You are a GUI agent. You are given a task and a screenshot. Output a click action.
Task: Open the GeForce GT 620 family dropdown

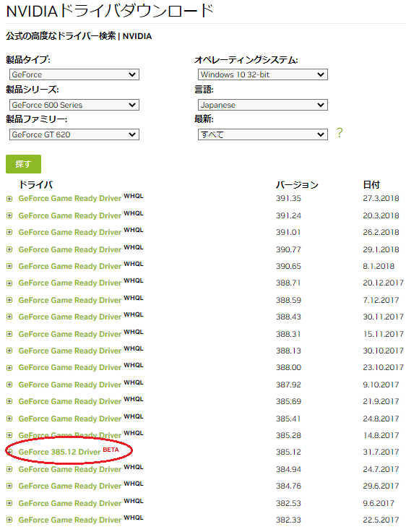click(x=74, y=134)
